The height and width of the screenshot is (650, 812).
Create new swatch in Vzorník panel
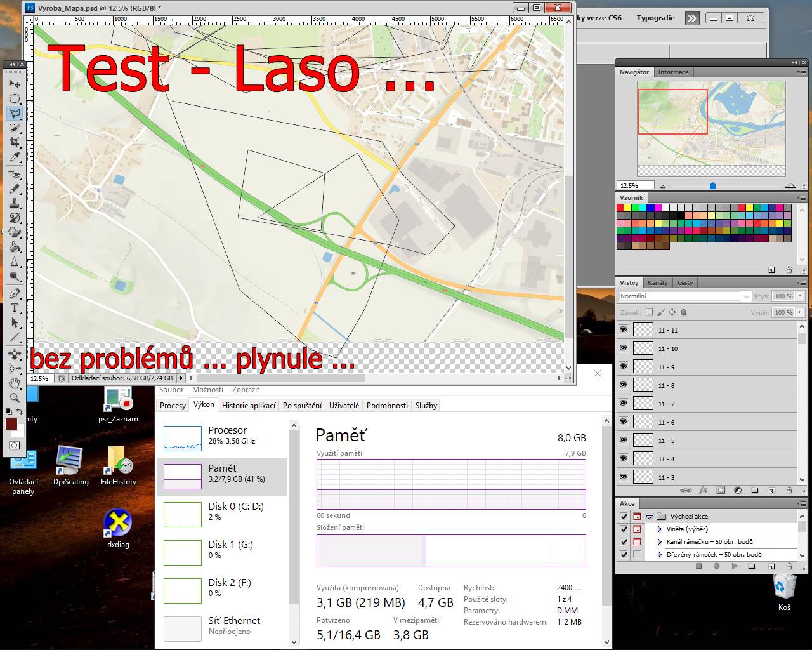(771, 270)
